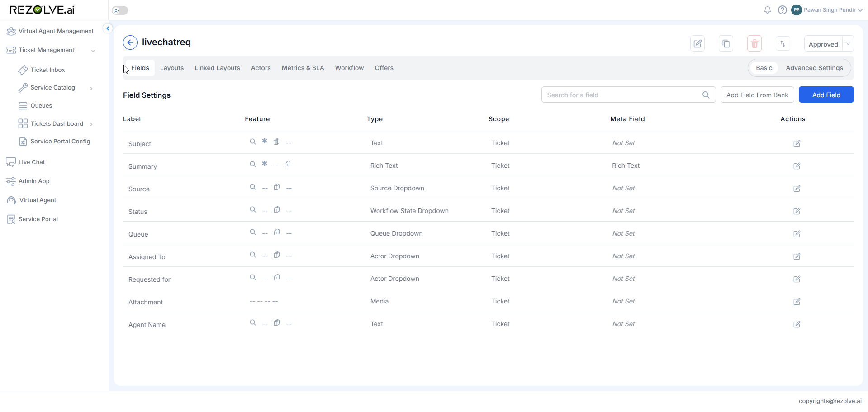Click the Requested for label
Image resolution: width=868 pixels, height=412 pixels.
point(149,279)
